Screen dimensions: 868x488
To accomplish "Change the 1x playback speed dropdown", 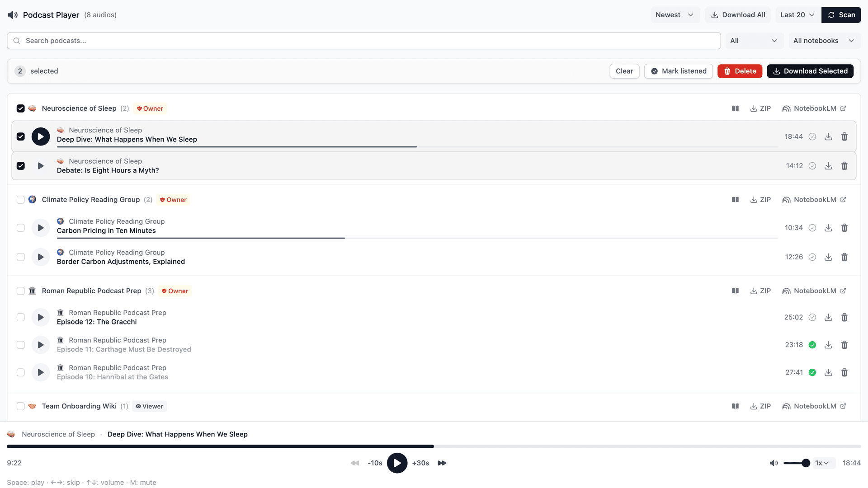I will [822, 463].
